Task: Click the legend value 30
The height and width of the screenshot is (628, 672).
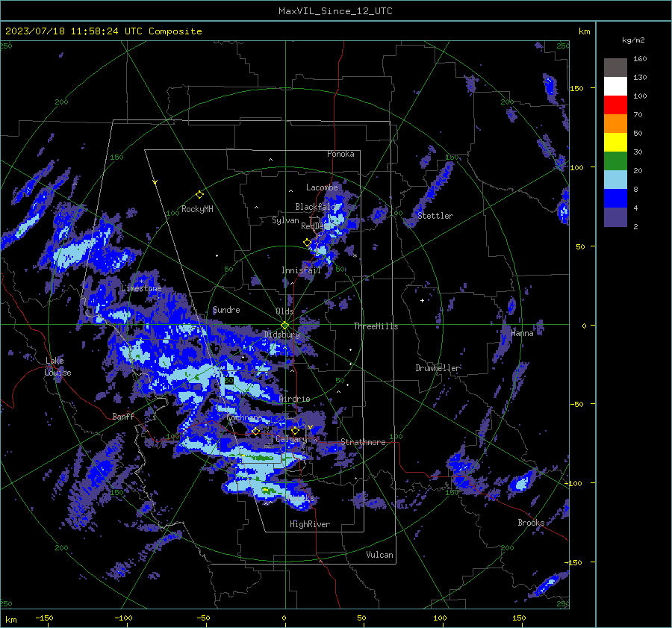Action: [638, 152]
